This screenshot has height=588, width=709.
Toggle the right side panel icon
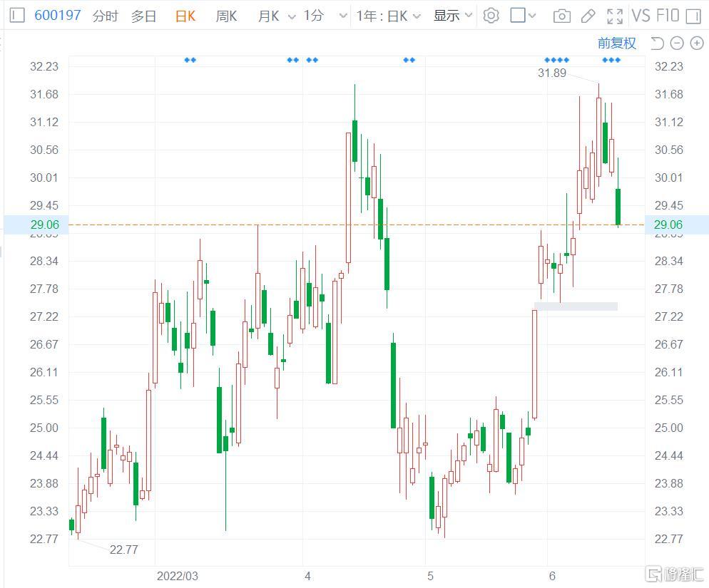click(x=693, y=16)
